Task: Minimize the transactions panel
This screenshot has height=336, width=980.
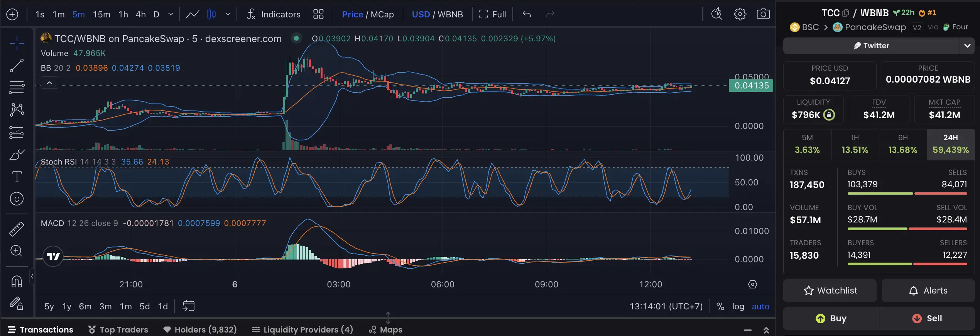Action: click(x=748, y=330)
